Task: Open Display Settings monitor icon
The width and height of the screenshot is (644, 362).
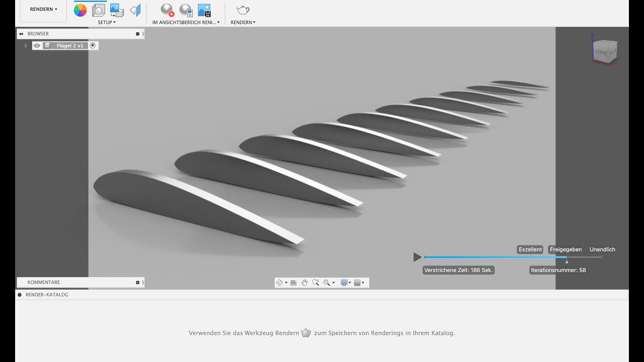Action: pyautogui.click(x=344, y=283)
